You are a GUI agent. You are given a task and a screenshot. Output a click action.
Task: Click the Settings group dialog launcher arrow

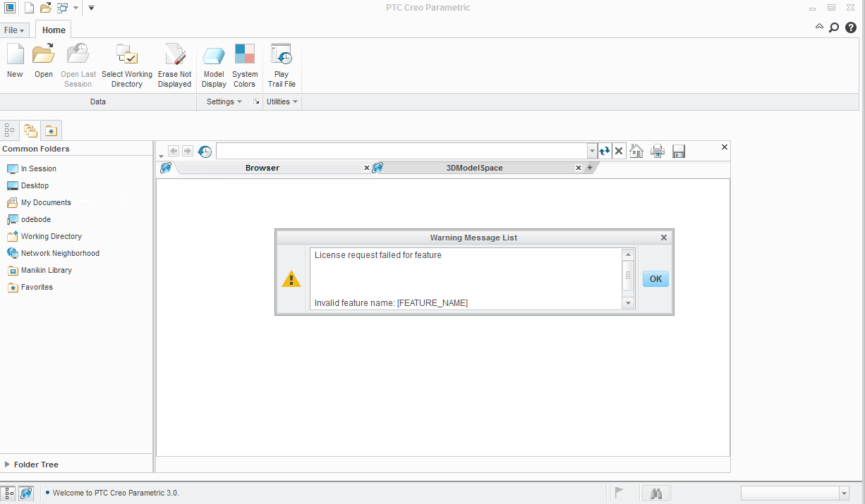pyautogui.click(x=257, y=102)
